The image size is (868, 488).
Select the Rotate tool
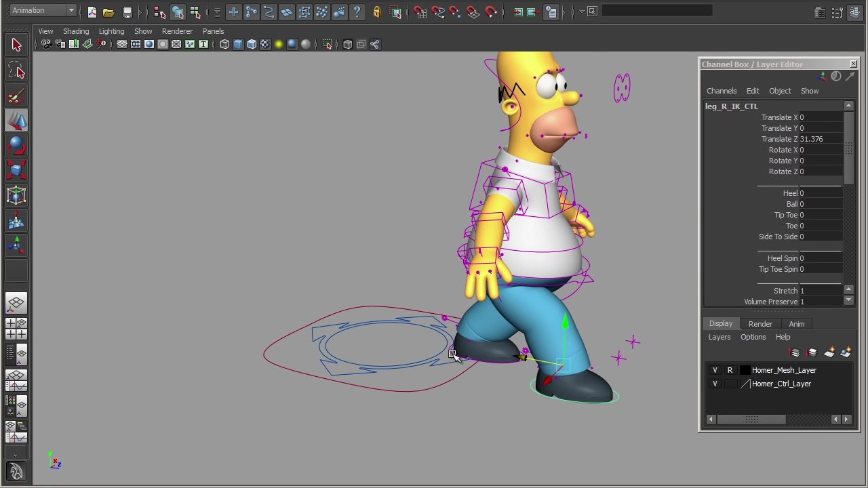(x=16, y=145)
